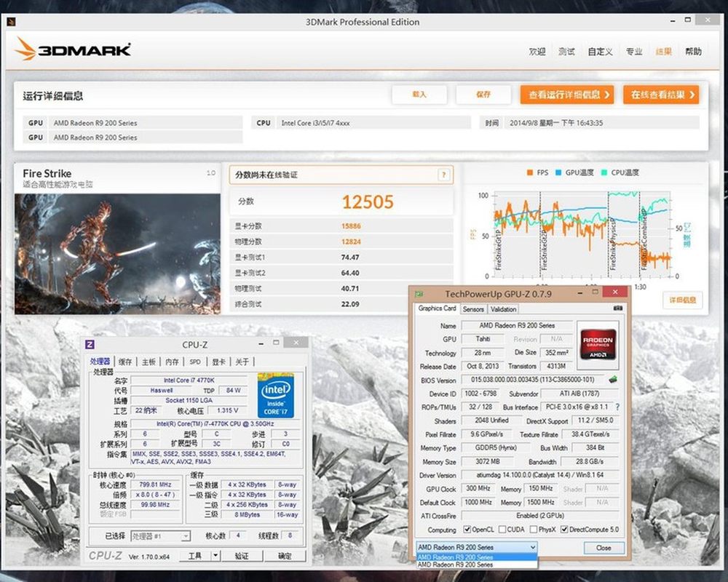Screen dimensions: 728x582
Task: Open the 主板 tab in CPU-Z
Action: 149,362
